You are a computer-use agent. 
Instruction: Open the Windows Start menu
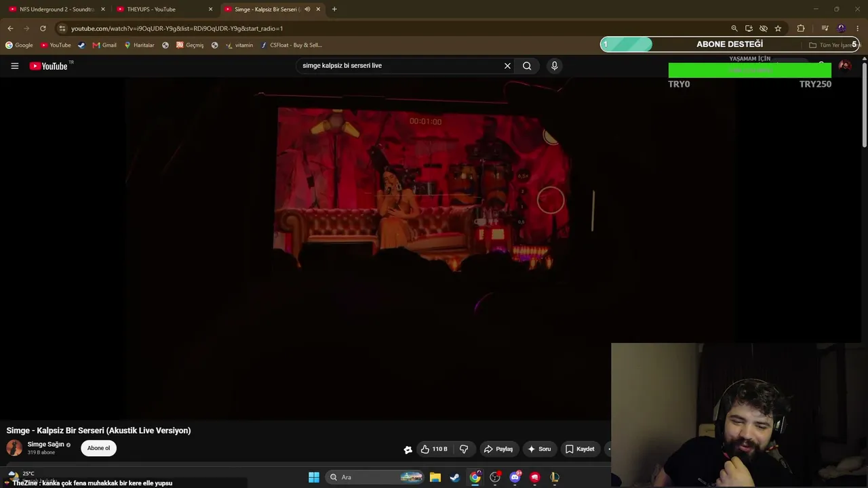[x=314, y=477]
